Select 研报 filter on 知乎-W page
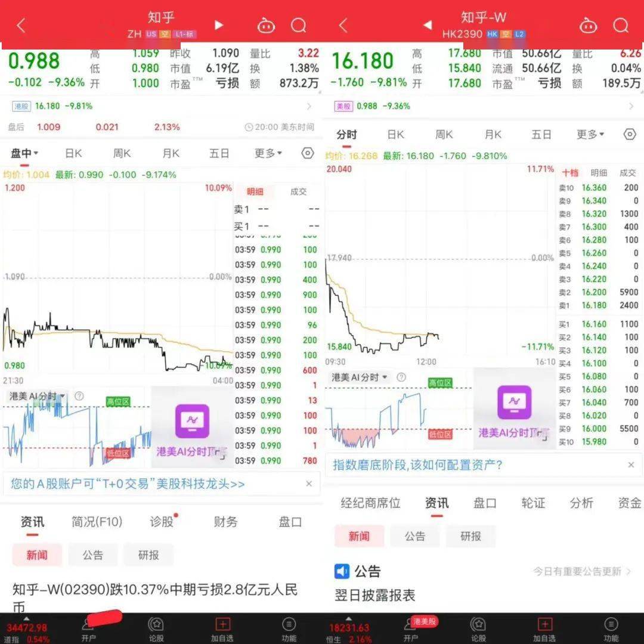Image resolution: width=644 pixels, height=644 pixels. point(470,536)
